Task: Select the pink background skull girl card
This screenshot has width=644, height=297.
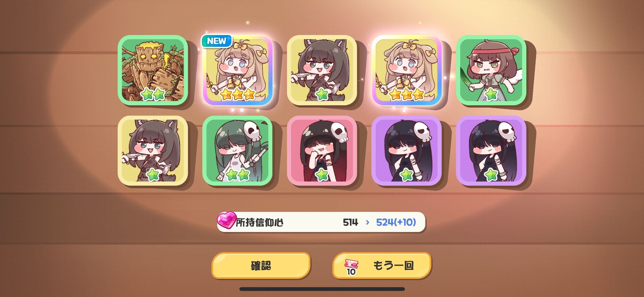Action: (x=322, y=151)
